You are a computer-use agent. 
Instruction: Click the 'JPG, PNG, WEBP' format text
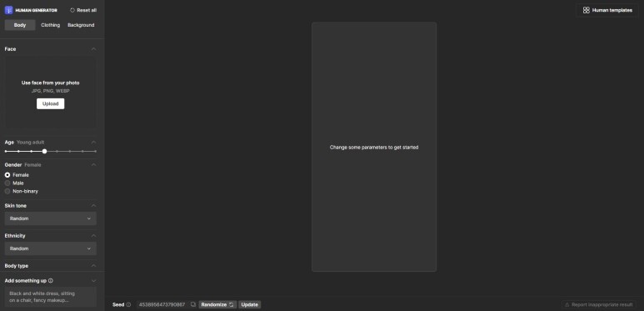tap(51, 91)
